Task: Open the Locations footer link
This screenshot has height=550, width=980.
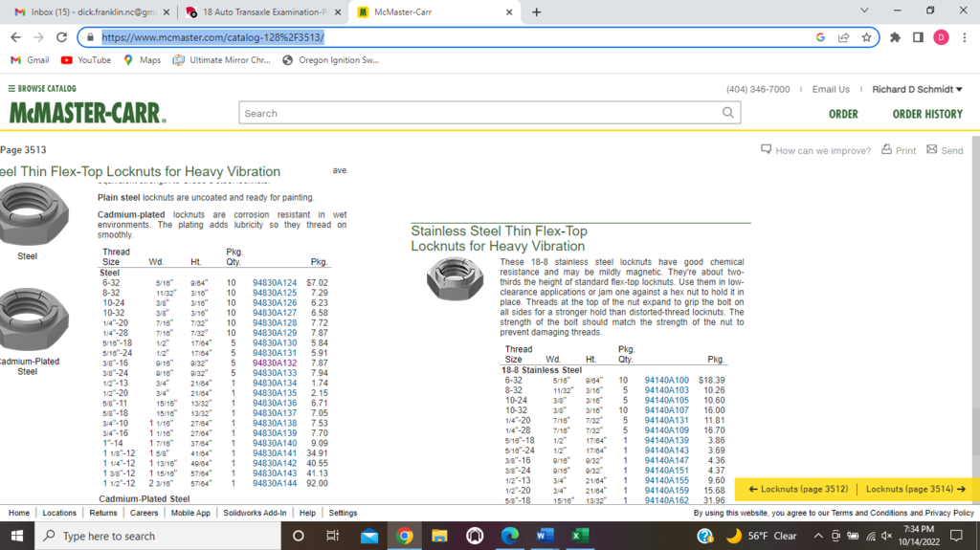Action: (59, 513)
